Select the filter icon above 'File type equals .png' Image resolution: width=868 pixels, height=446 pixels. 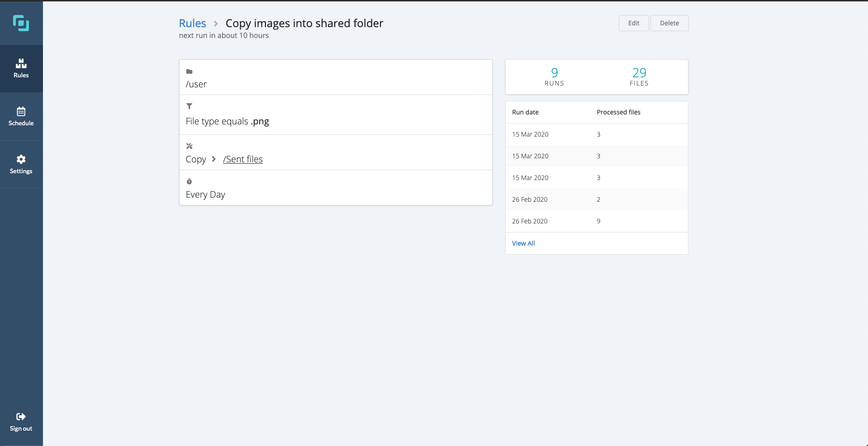point(189,106)
